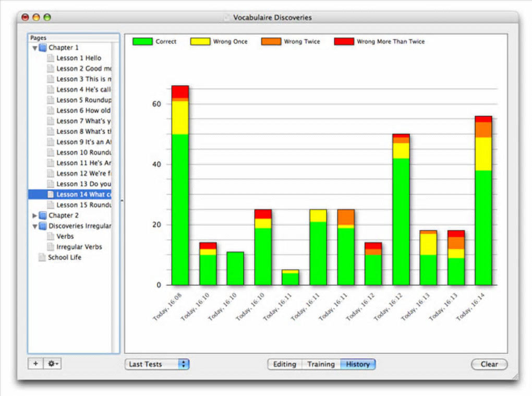Click the Lesson 2 page icon
The image size is (532, 396).
click(51, 68)
